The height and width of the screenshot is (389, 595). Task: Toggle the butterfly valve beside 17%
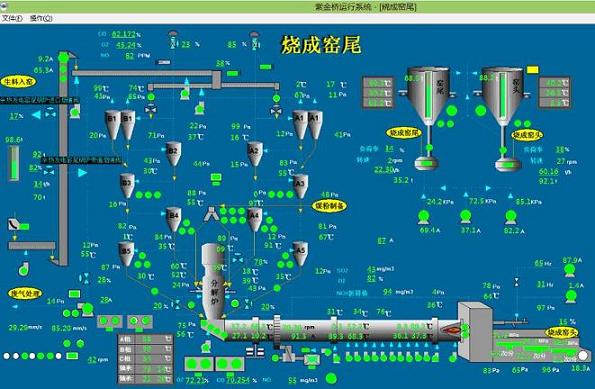coord(50,112)
